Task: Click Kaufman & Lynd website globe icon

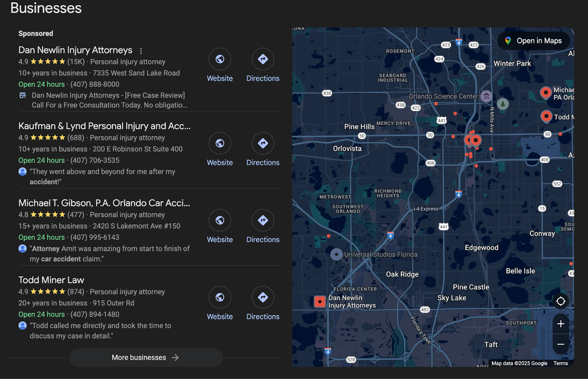Action: point(220,144)
